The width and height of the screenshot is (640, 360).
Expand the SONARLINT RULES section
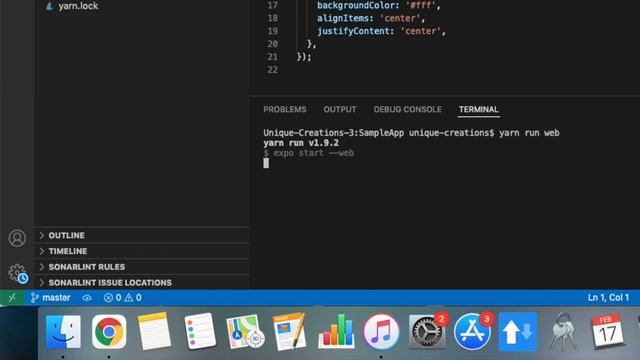(x=142, y=267)
